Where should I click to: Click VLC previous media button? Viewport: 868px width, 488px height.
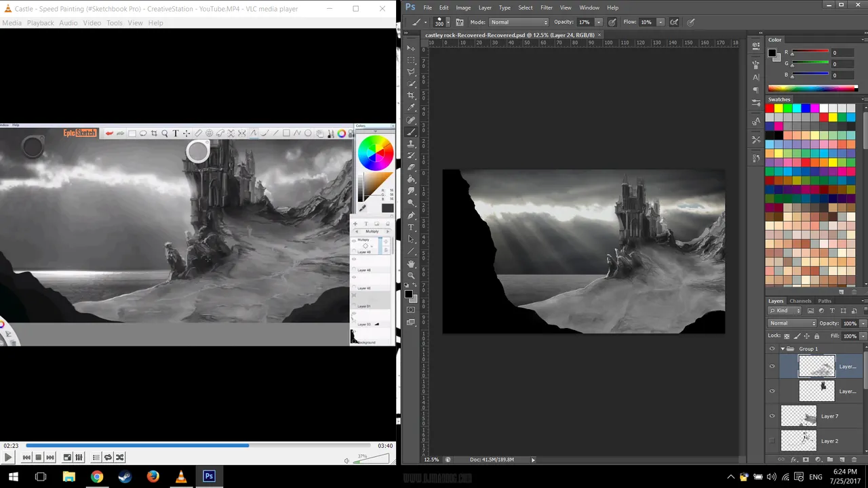[x=26, y=457]
